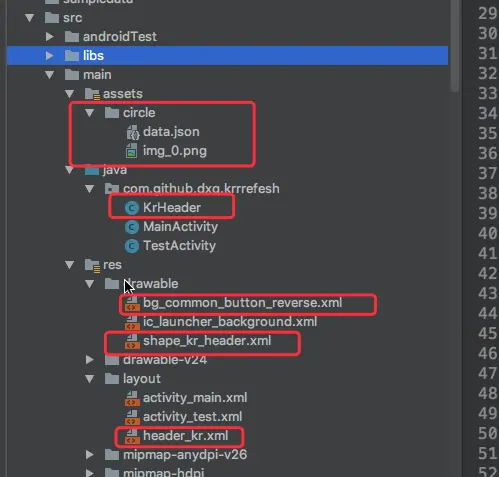Select activity_test.xml file name
Screen dimensions: 499x477
tap(192, 417)
